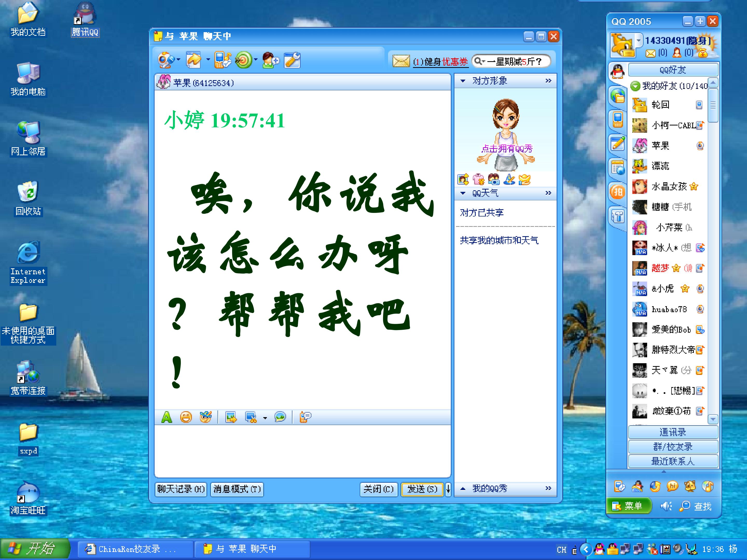Click the 宽带连接 desktop icon

tap(28, 378)
